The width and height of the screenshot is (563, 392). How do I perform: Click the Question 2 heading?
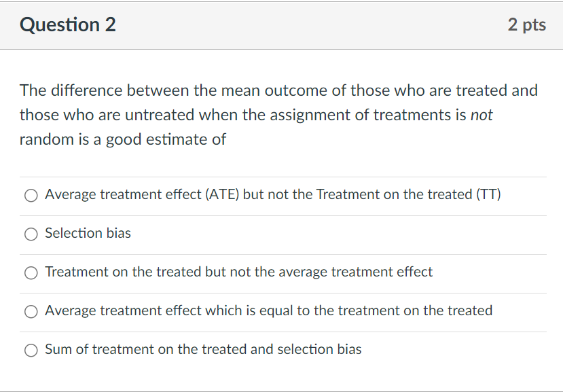click(x=68, y=24)
